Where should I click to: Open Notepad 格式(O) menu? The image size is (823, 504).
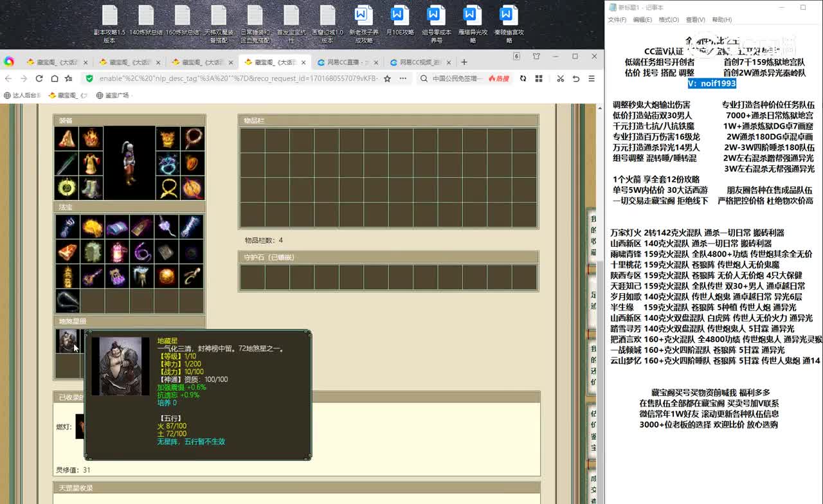pyautogui.click(x=669, y=20)
